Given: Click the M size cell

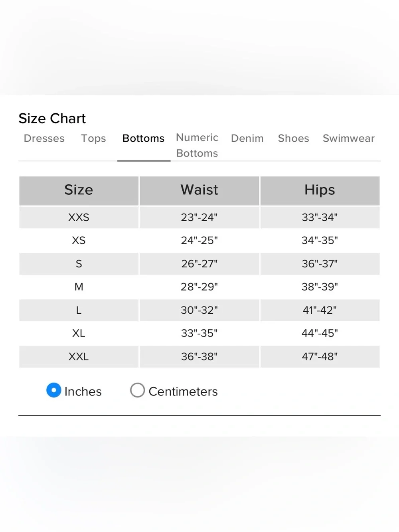Looking at the screenshot, I should 79,287.
